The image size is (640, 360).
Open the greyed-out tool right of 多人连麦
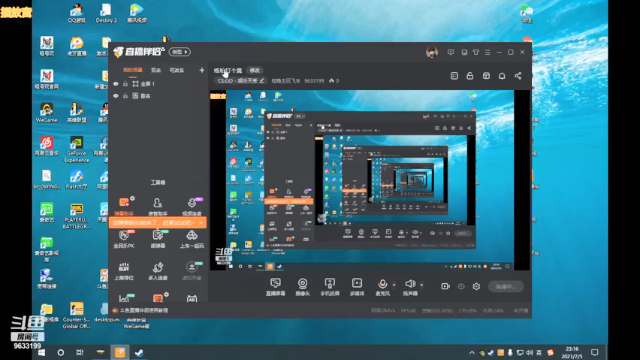192,271
